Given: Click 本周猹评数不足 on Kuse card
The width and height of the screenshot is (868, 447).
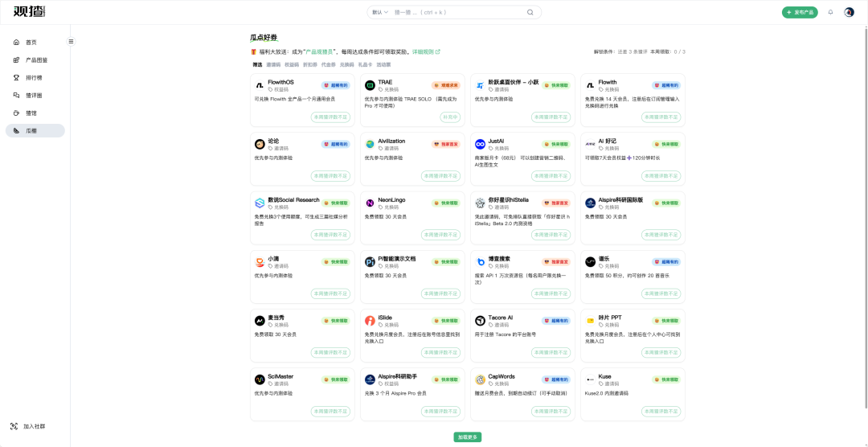Looking at the screenshot, I should click(x=661, y=412).
